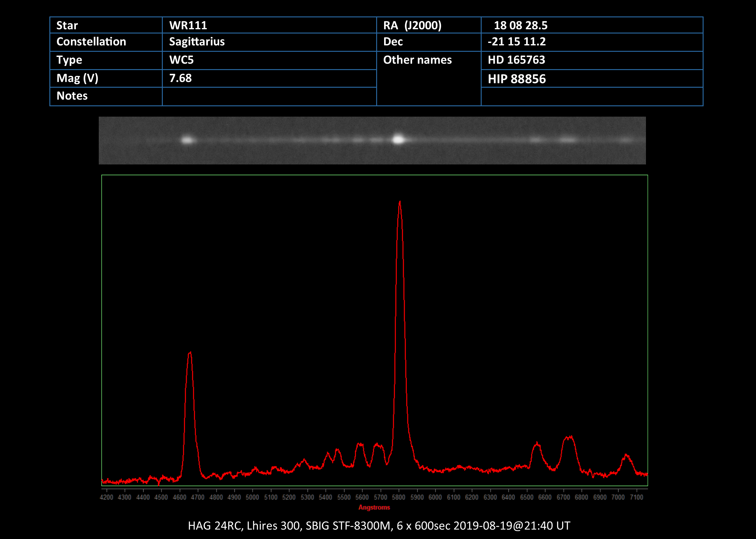Click the empty Notes value cell
The height and width of the screenshot is (539, 756).
(269, 96)
